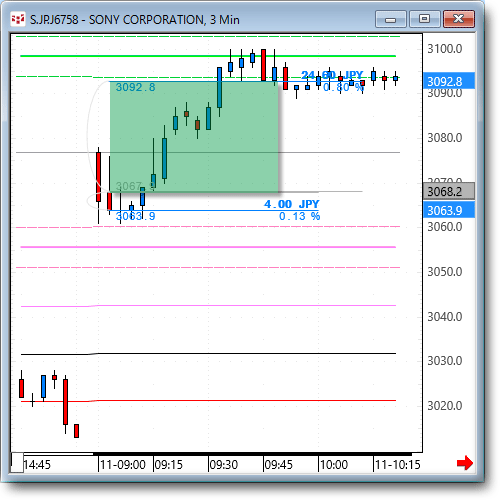Click the 3020.0 price scale label
The image size is (502, 500).
[x=445, y=406]
